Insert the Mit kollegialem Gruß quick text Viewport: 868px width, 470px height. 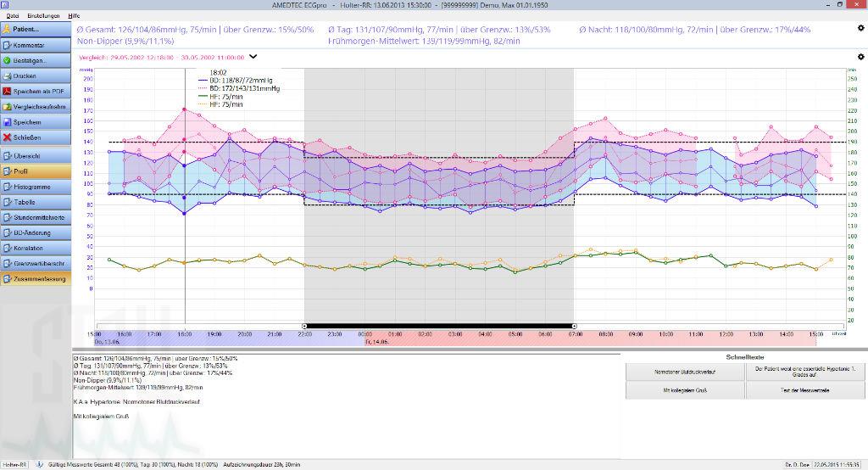point(685,390)
